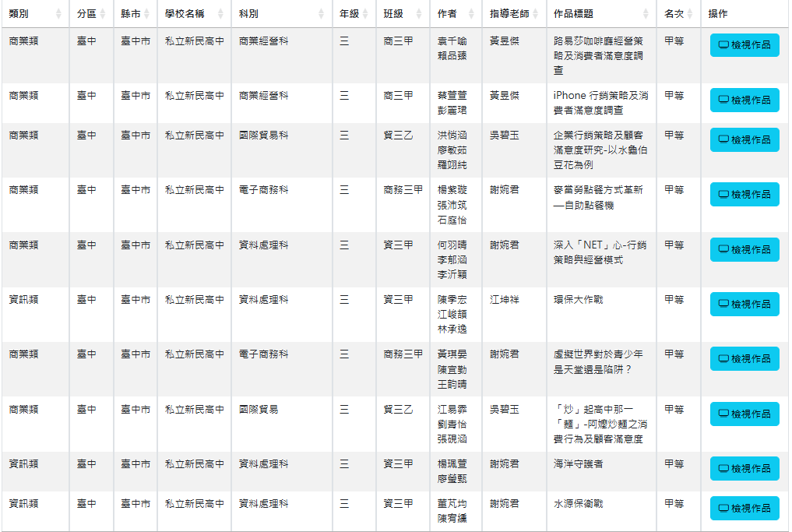Viewport: 792px width, 532px height.
Task: Click sort arrows on 作品標題 column
Action: [645, 14]
